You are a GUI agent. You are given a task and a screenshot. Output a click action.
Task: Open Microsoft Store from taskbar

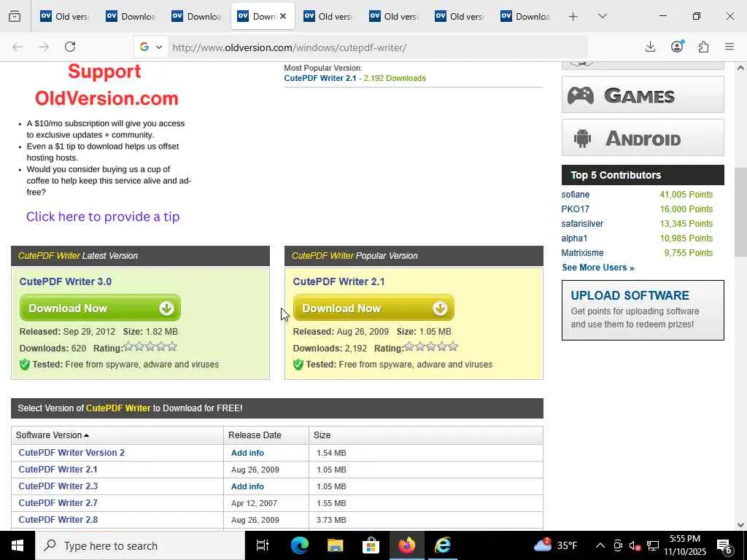[x=371, y=545]
